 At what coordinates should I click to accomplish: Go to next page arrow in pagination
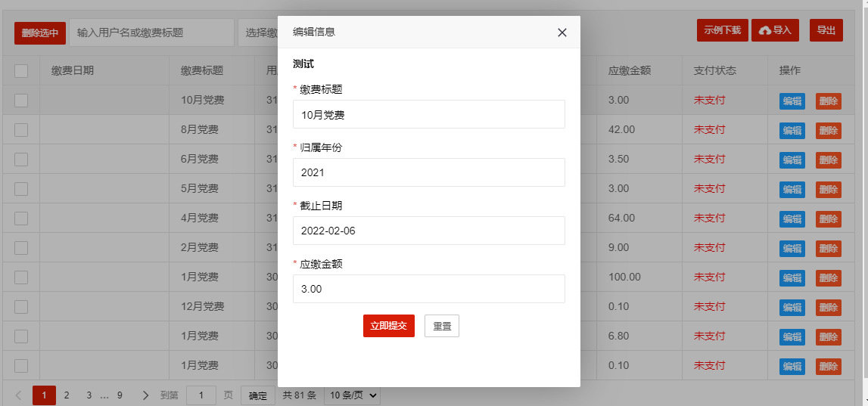pyautogui.click(x=145, y=395)
